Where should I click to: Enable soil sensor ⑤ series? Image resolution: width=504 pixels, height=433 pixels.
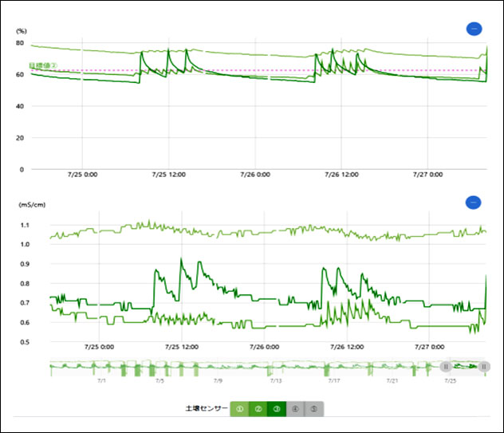[x=314, y=409]
